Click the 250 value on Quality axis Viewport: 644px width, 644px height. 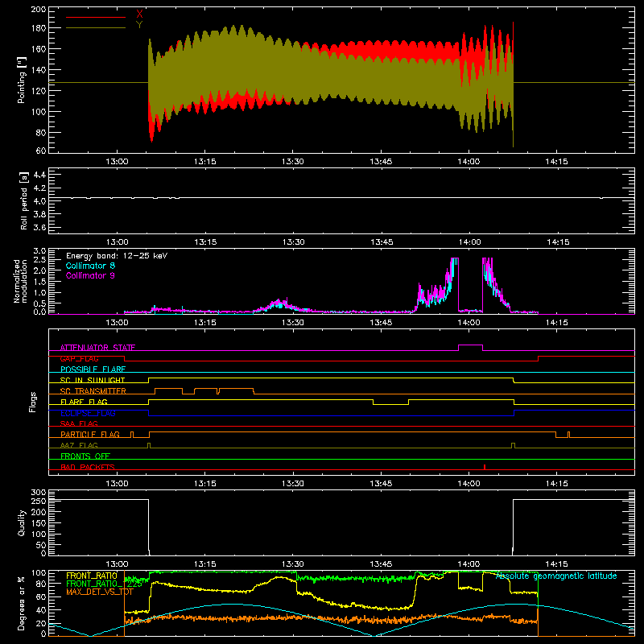pyautogui.click(x=38, y=501)
